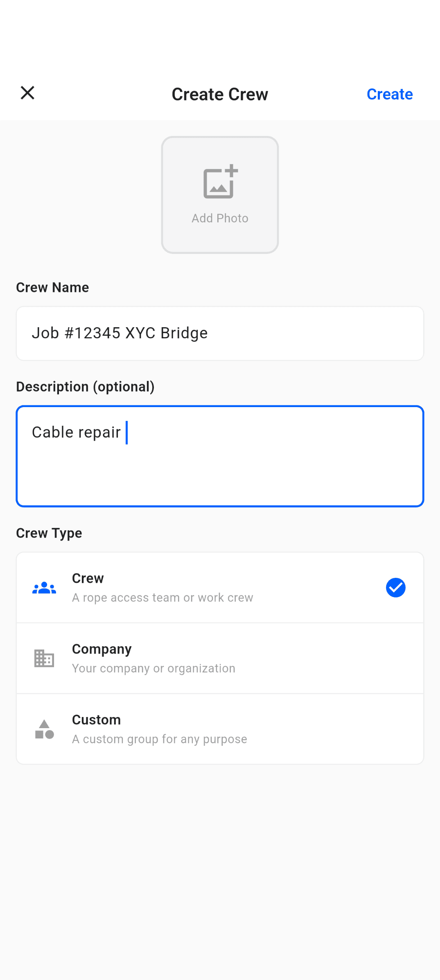Click the Crew Name field containing Job #12345
The width and height of the screenshot is (440, 980).
coord(220,333)
